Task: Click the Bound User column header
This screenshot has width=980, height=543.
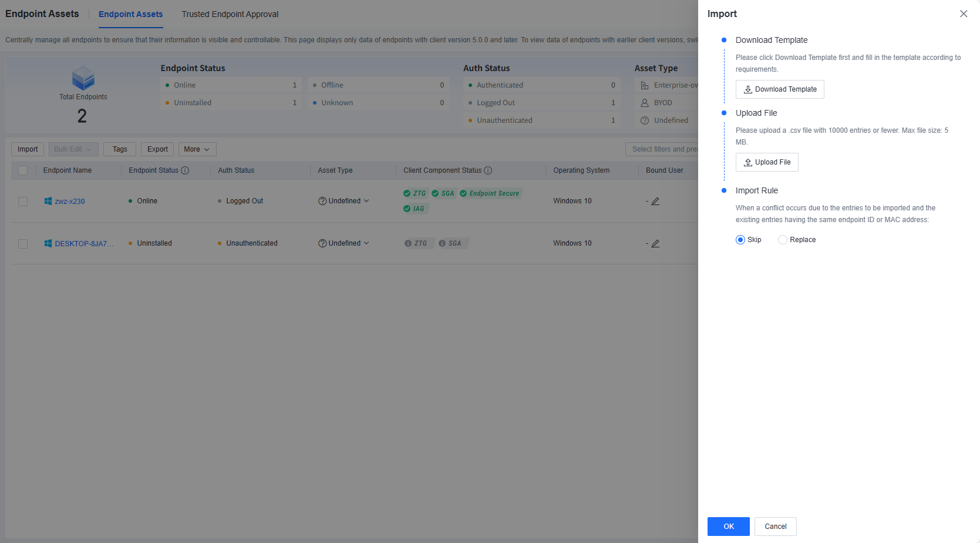Action: [x=665, y=170]
